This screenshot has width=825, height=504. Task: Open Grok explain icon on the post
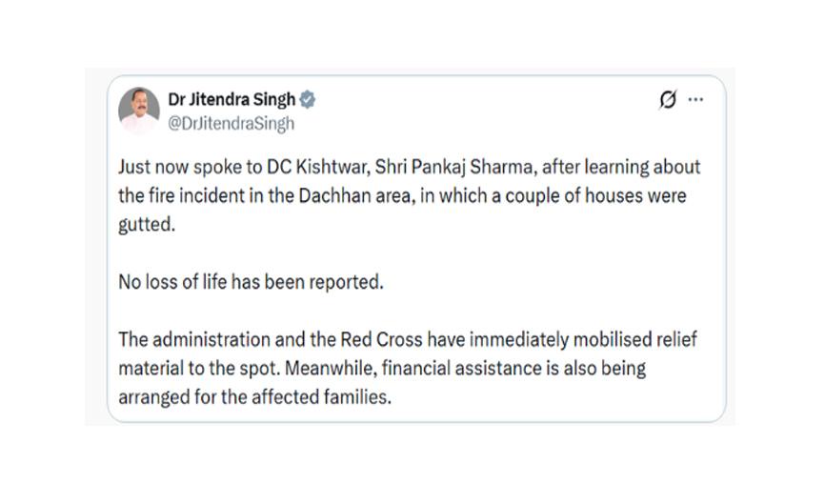[x=668, y=100]
